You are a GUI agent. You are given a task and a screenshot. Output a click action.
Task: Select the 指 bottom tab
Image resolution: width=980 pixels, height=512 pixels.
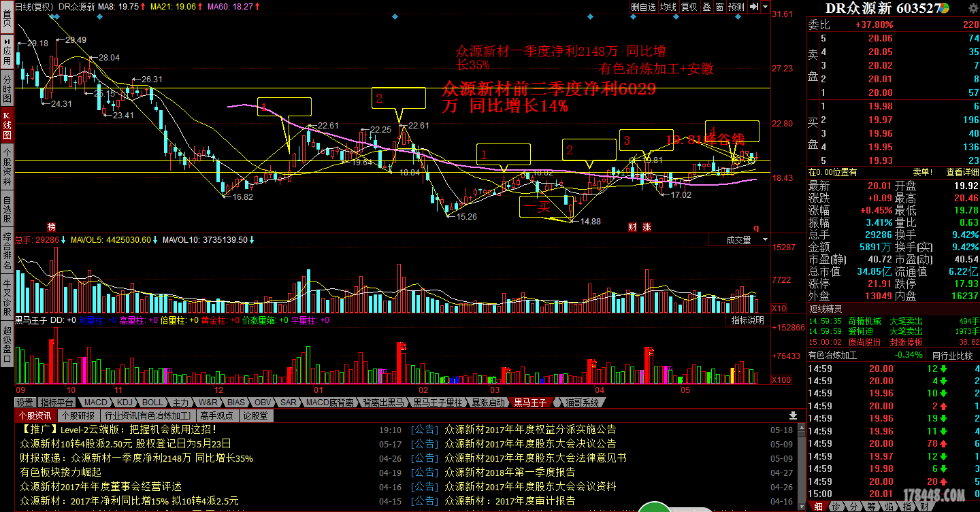coord(906,507)
